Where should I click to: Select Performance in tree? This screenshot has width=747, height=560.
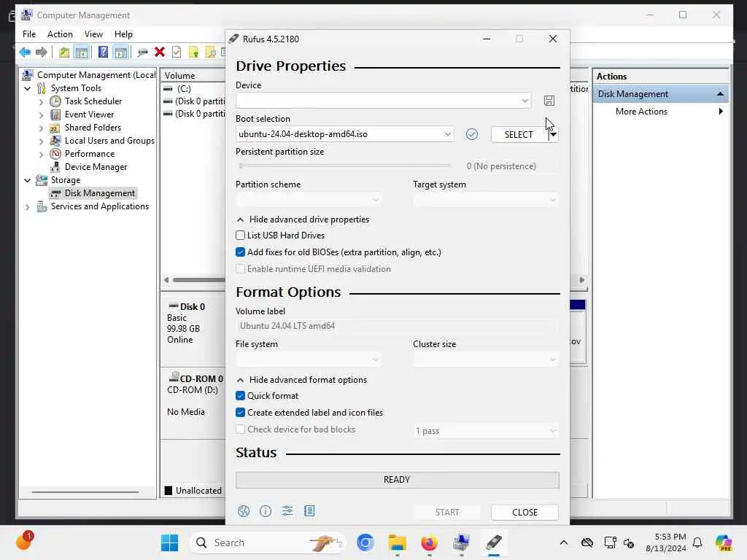90,154
